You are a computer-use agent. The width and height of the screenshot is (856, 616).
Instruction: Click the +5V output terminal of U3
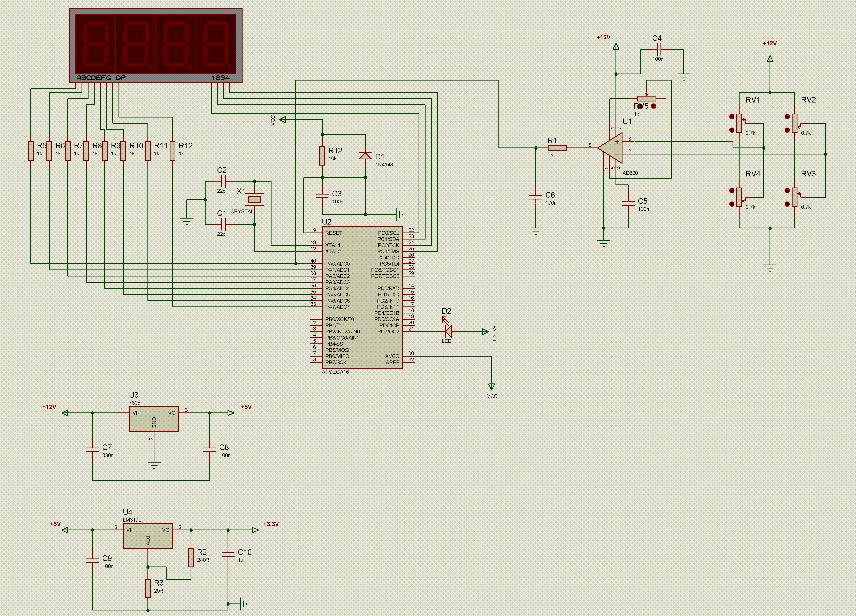pos(231,413)
